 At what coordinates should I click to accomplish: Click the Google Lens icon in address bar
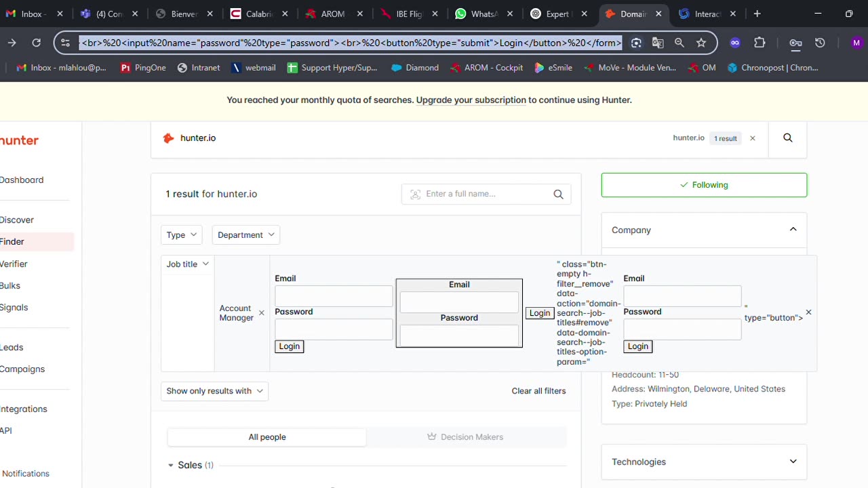pos(636,43)
